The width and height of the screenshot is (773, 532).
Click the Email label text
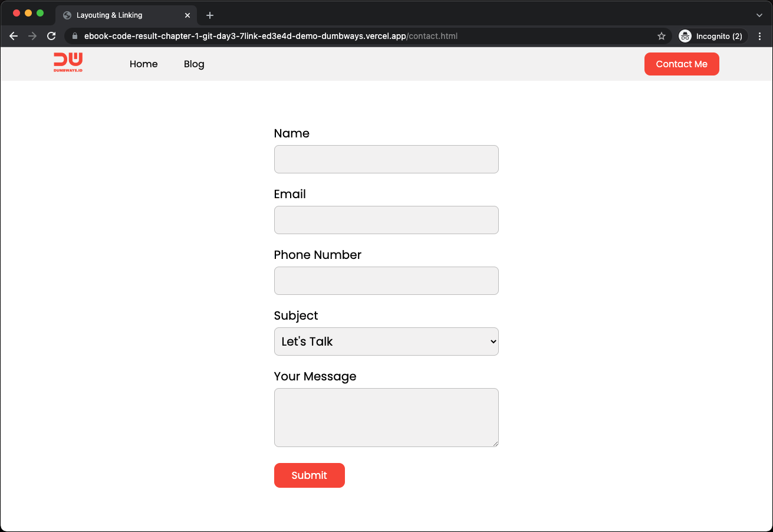point(290,194)
